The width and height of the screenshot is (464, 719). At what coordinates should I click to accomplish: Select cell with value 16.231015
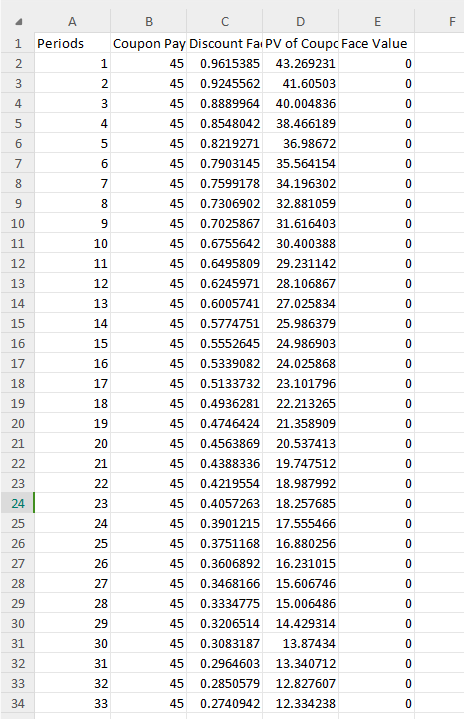point(300,564)
